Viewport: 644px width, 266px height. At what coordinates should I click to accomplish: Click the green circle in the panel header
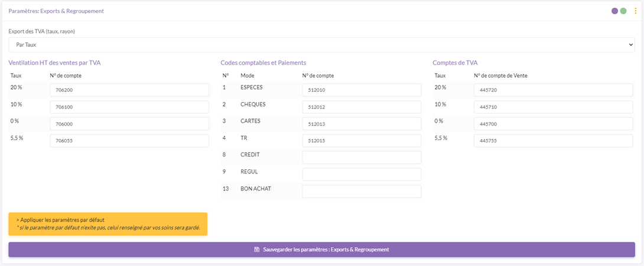point(623,11)
